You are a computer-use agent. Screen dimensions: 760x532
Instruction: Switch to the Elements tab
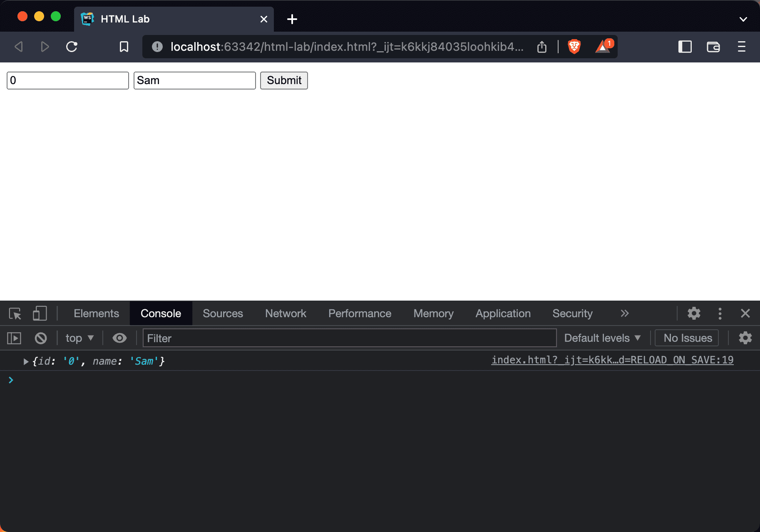(x=96, y=313)
